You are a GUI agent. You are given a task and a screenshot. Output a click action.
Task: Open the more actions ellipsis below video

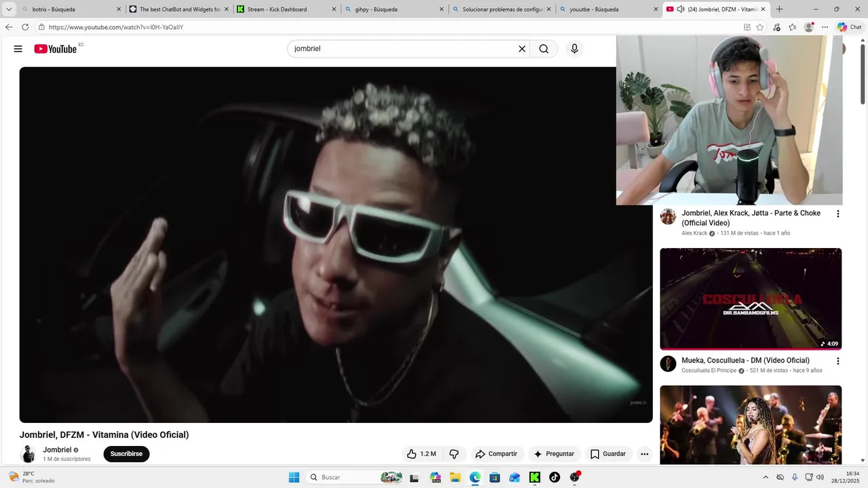pos(644,454)
